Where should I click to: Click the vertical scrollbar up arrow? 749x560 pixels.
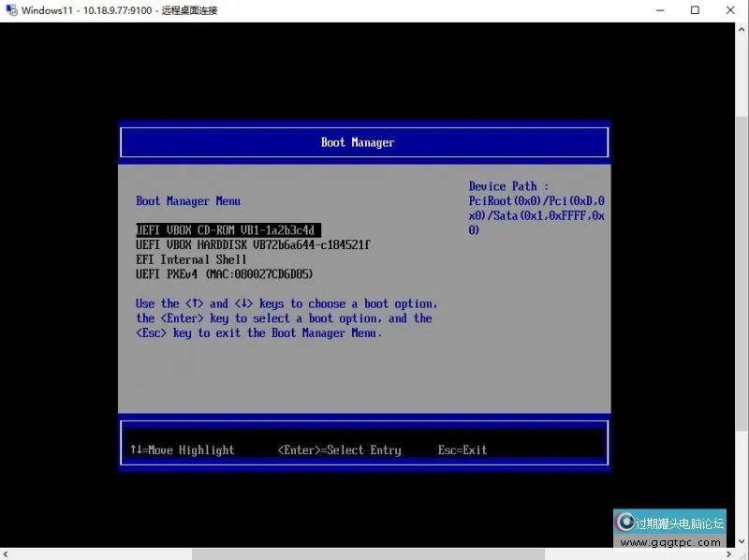coord(742,29)
